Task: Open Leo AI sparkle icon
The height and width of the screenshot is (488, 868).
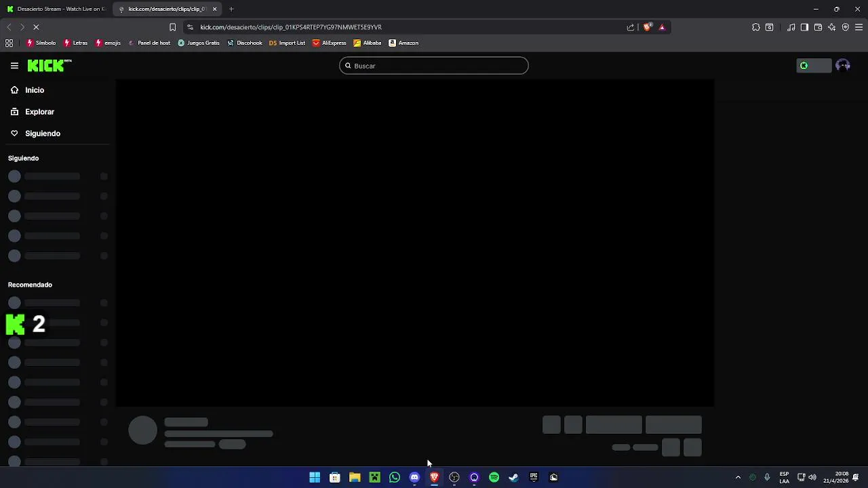Action: (x=832, y=27)
